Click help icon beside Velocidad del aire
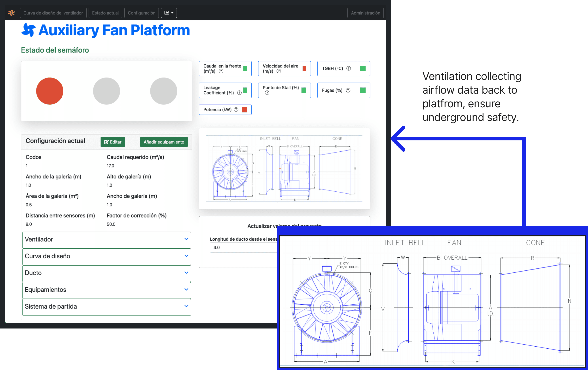 [x=279, y=71]
